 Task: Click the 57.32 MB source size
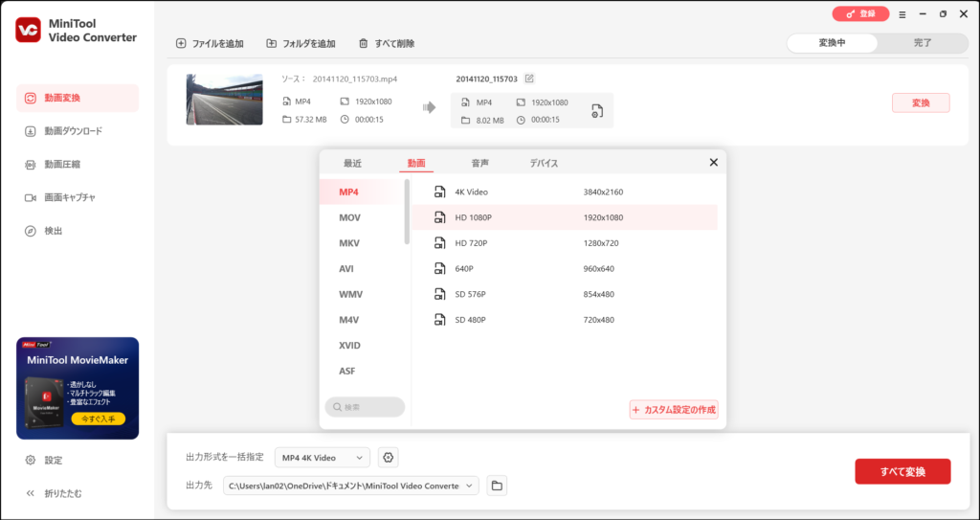pyautogui.click(x=311, y=120)
